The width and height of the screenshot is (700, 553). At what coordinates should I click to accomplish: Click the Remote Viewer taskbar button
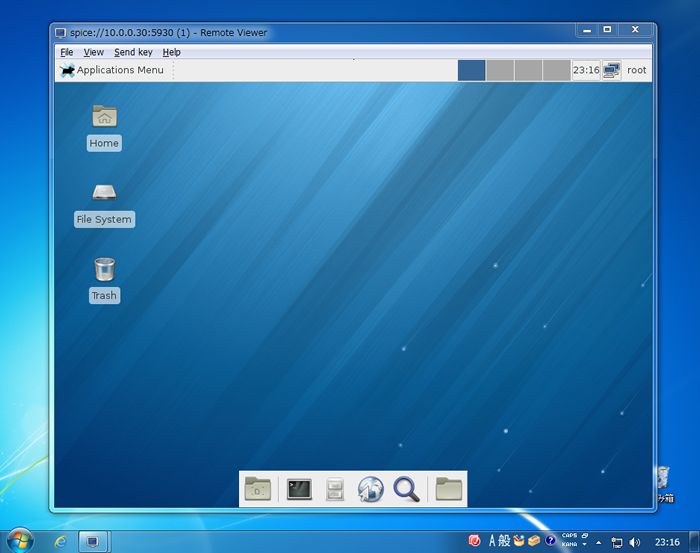pos(93,542)
